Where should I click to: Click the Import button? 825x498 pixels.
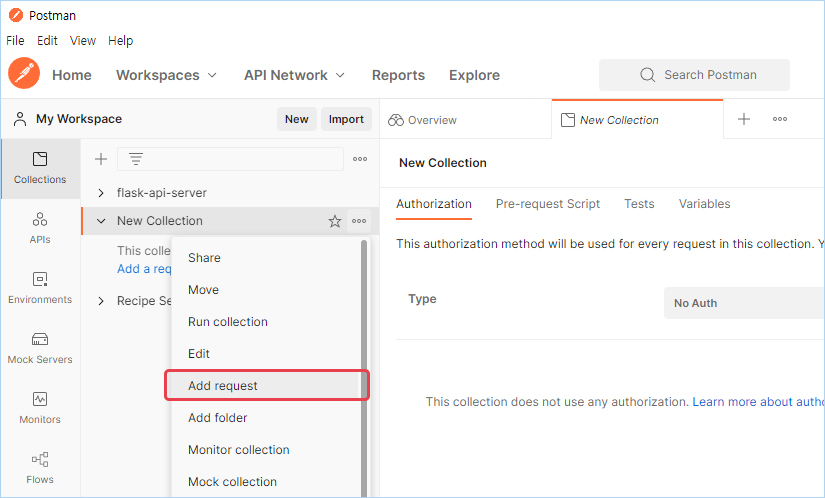(346, 119)
